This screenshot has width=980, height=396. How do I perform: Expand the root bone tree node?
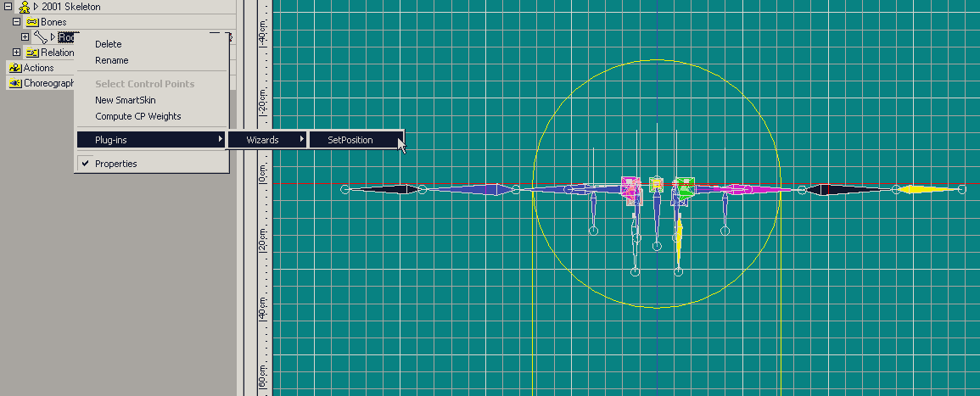(x=25, y=37)
